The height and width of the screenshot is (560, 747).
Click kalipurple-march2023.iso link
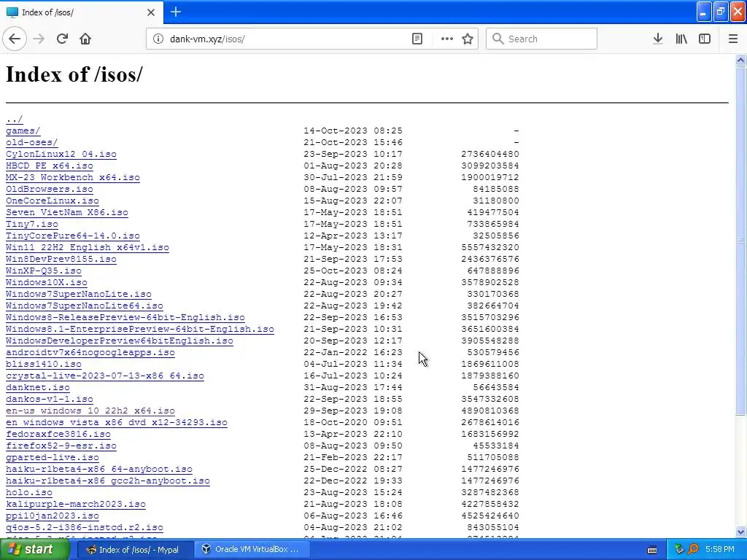click(x=76, y=504)
